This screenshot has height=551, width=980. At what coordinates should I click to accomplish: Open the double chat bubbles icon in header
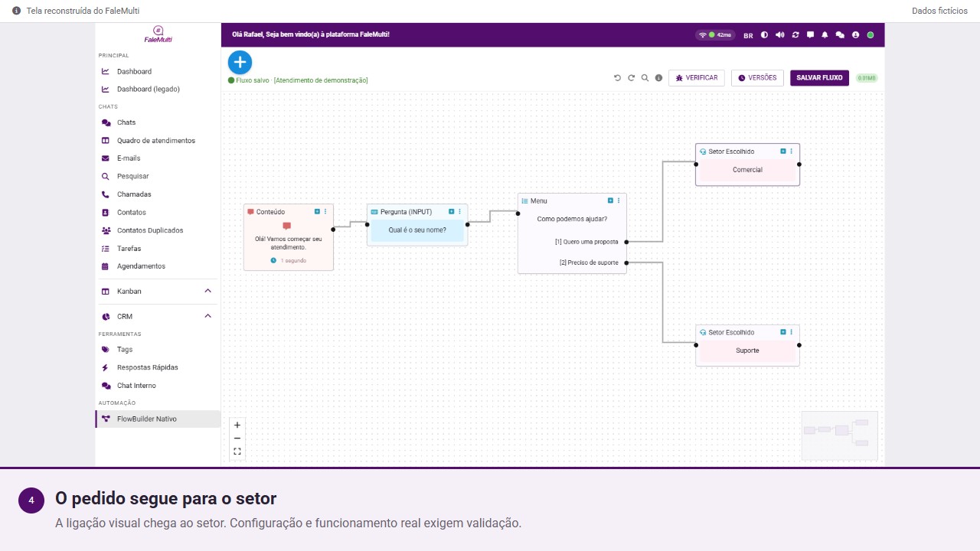coord(840,35)
